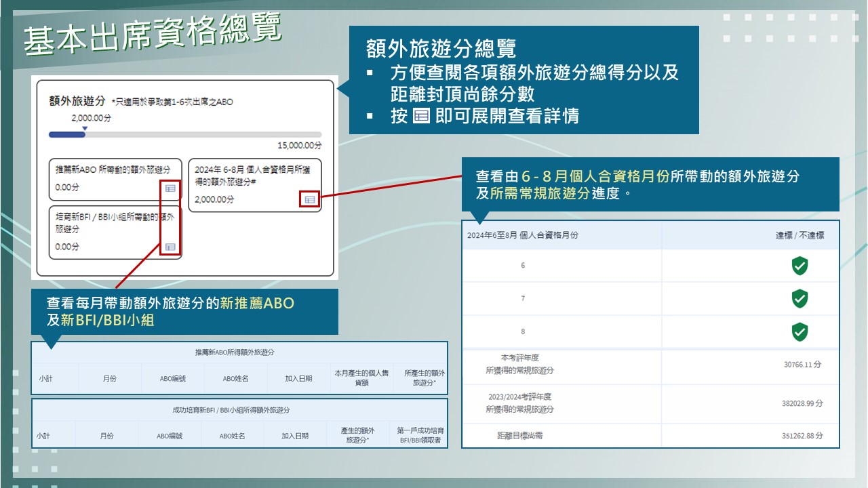868x488 pixels.
Task: Click 加入日期 header in 培育新BFI/BBI table
Action: (x=295, y=436)
